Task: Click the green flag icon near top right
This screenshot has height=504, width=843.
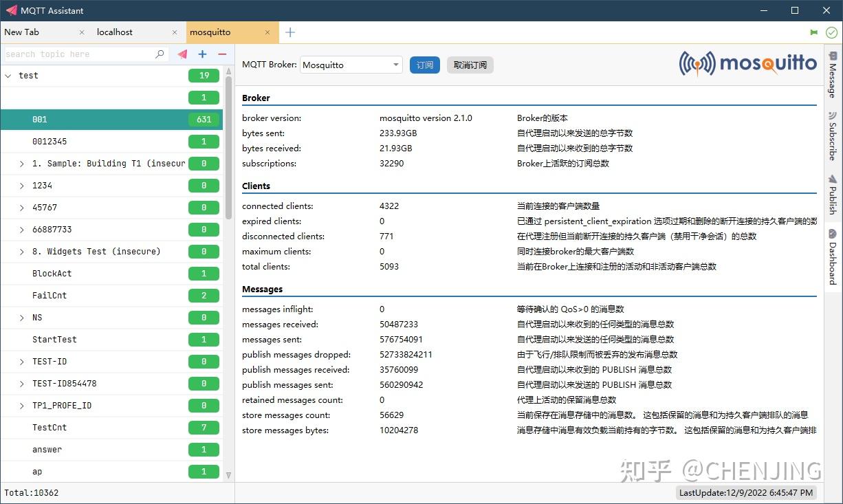Action: 813,32
